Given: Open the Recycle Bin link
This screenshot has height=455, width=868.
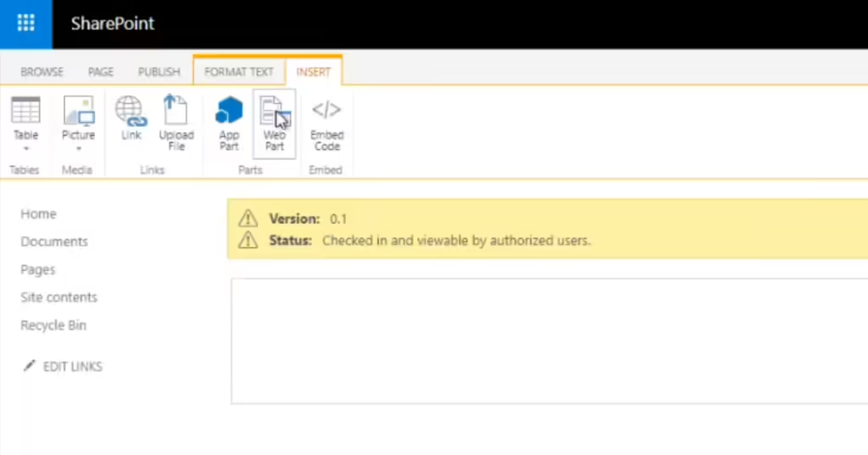Looking at the screenshot, I should click(x=53, y=325).
